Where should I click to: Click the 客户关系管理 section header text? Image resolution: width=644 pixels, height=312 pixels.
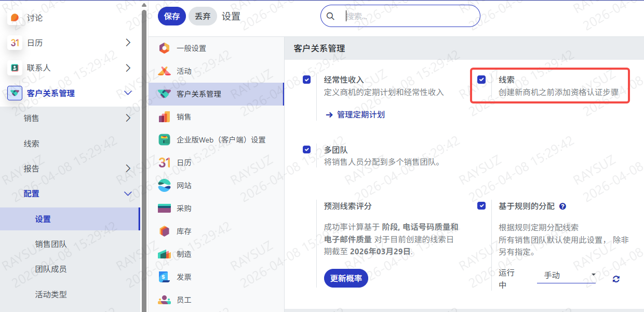(319, 48)
